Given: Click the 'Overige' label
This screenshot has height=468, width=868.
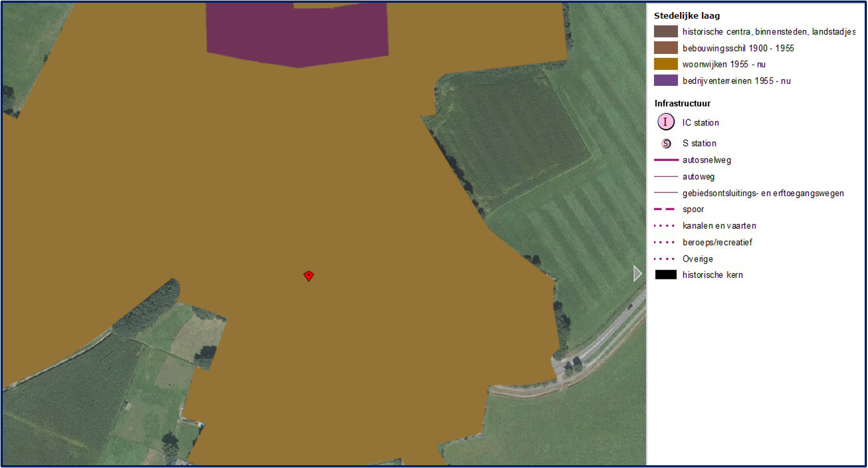Looking at the screenshot, I should click(698, 259).
